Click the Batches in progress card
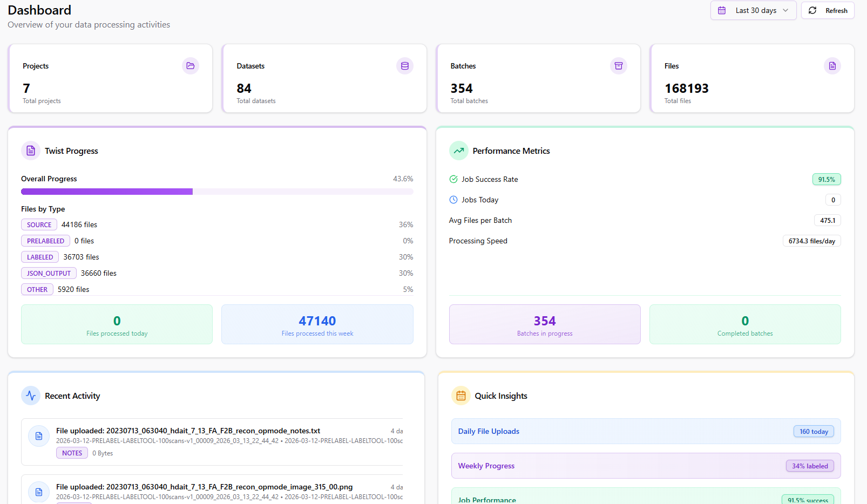The width and height of the screenshot is (867, 504). pyautogui.click(x=545, y=324)
